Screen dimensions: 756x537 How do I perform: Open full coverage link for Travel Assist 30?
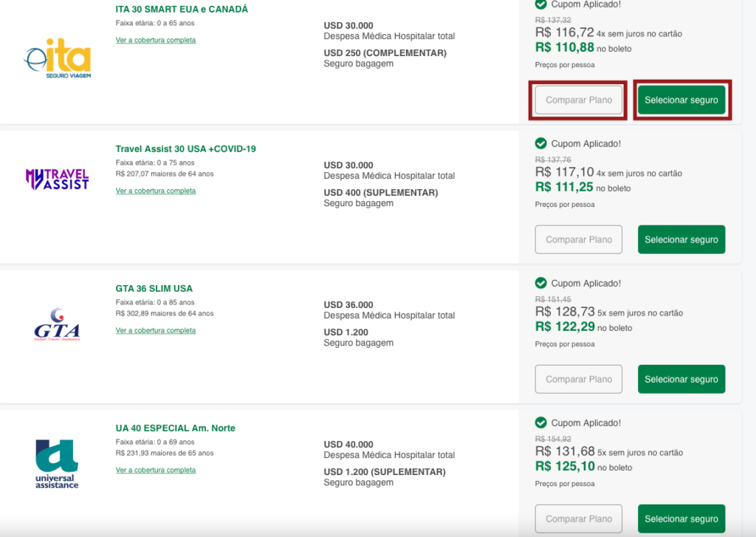click(x=156, y=191)
